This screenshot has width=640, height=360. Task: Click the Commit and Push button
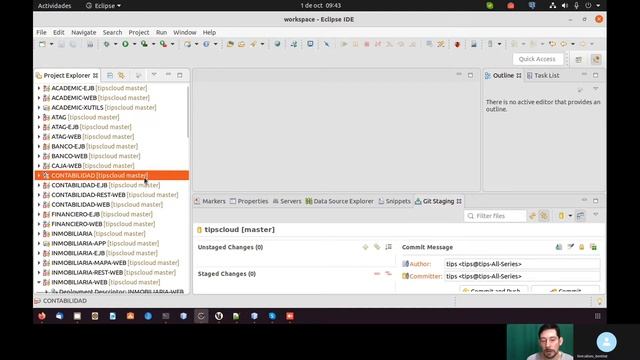(x=493, y=290)
